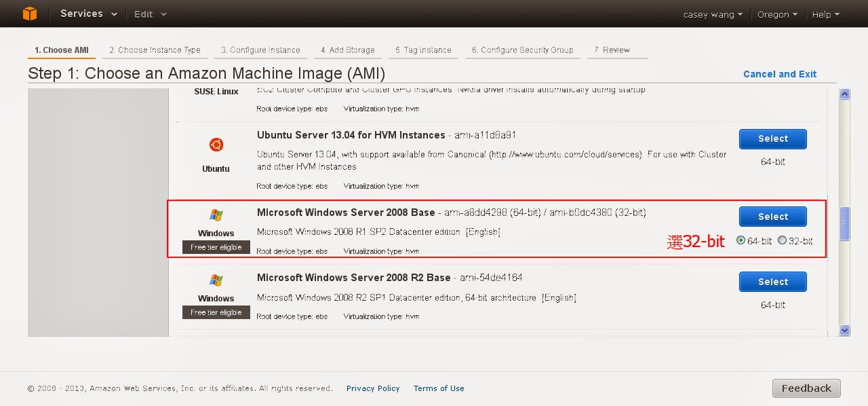Select Microsoft Windows Server 2008 R2 Base AMI

[x=772, y=282]
